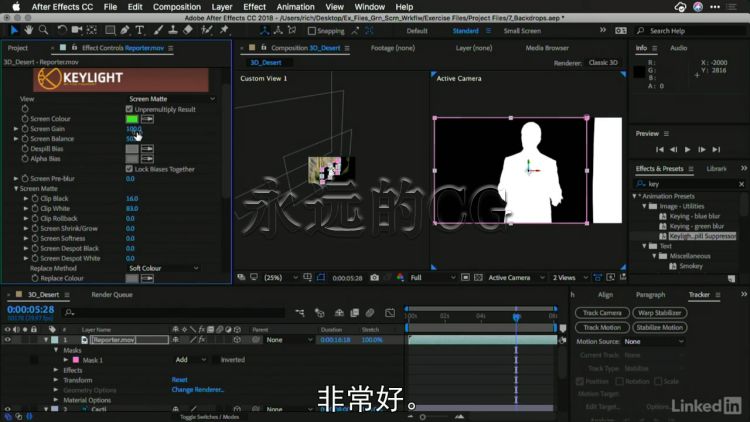This screenshot has width=750, height=422.
Task: Select the Zoom magnifier tool
Action: (44, 31)
